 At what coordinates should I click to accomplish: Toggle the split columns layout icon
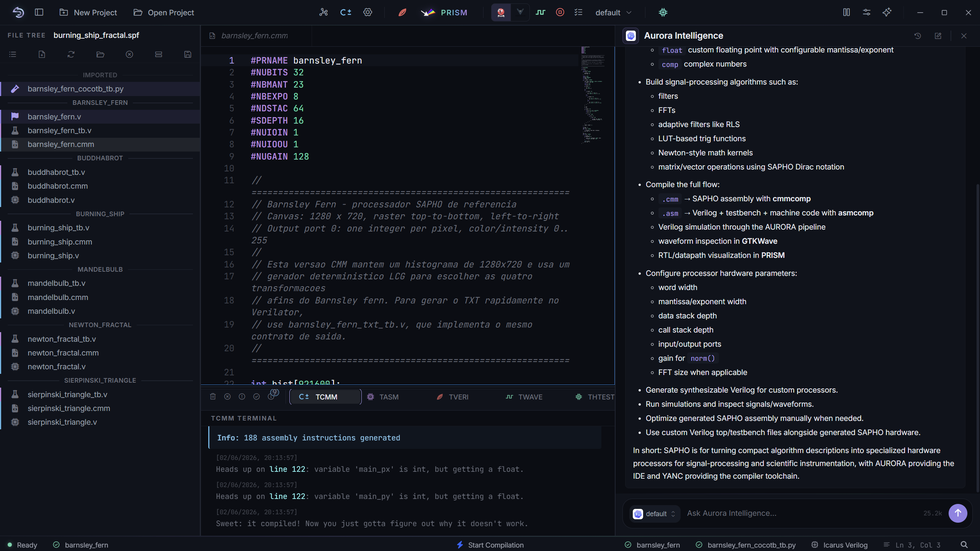846,12
